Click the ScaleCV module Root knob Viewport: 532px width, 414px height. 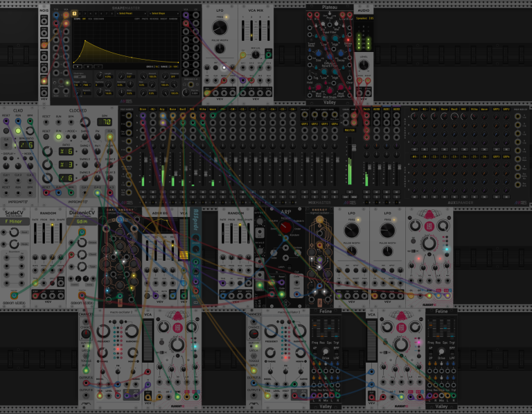14,232
